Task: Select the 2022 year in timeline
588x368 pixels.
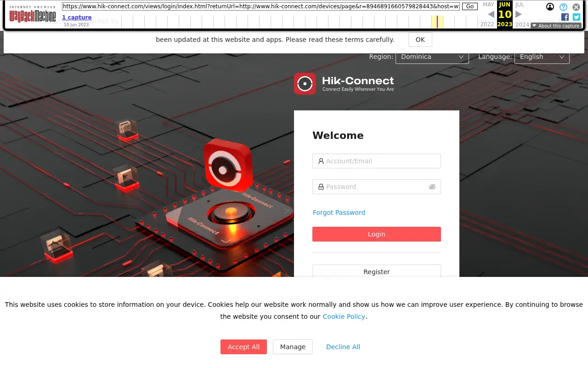Action: click(x=487, y=25)
